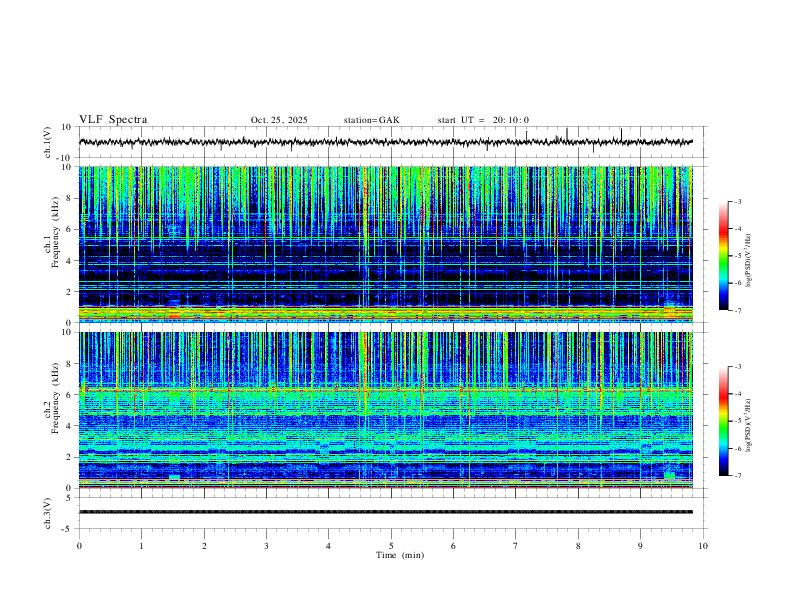Click the ch.1 voltage waveform trace
792x612 pixels.
[x=386, y=142]
